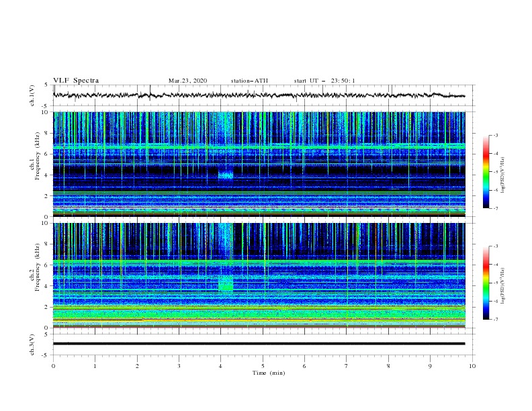Click the "5" tick on the ch.3(V) axis
This screenshot has width=532, height=411.
pyautogui.click(x=47, y=334)
